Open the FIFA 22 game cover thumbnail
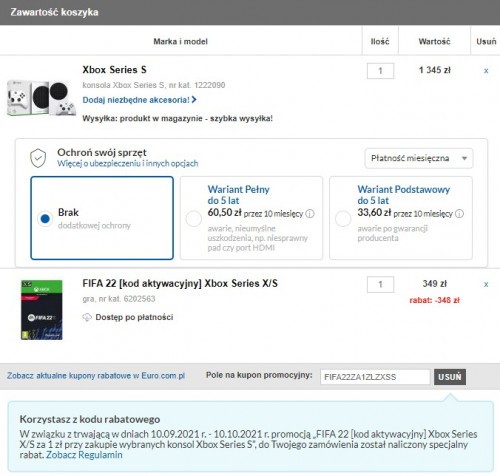Screen dimensions: 500x476 point(42,310)
